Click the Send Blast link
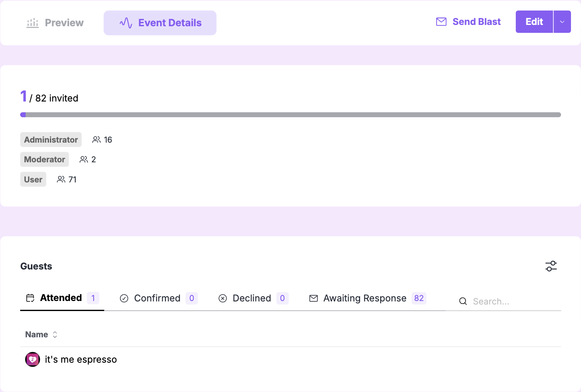This screenshot has width=581, height=392. (469, 22)
